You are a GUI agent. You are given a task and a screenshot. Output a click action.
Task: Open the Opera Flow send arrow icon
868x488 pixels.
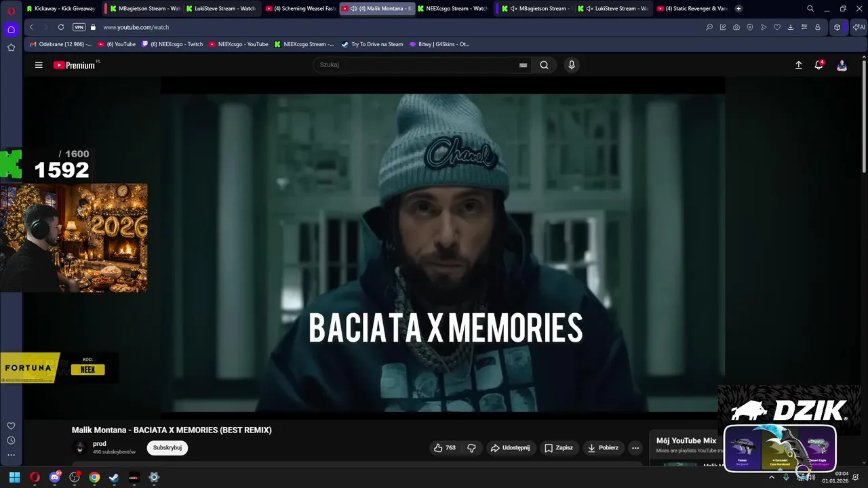point(764,27)
